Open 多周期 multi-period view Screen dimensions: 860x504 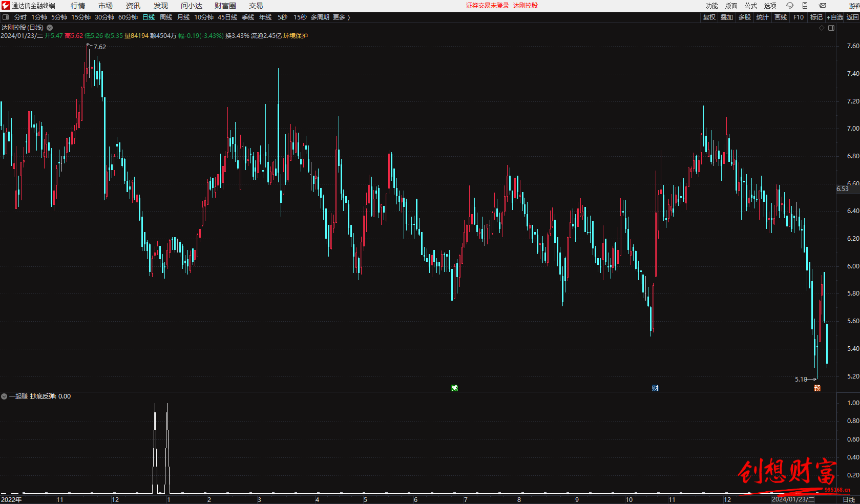(320, 17)
